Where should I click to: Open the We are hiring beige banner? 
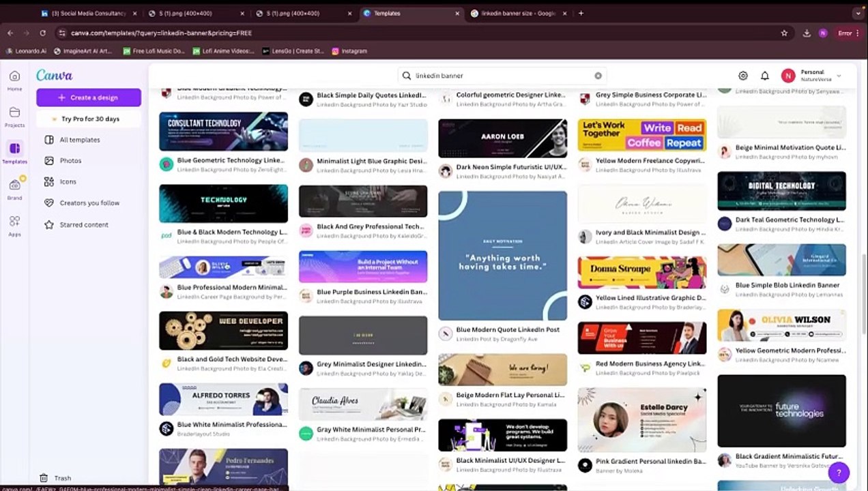point(502,370)
